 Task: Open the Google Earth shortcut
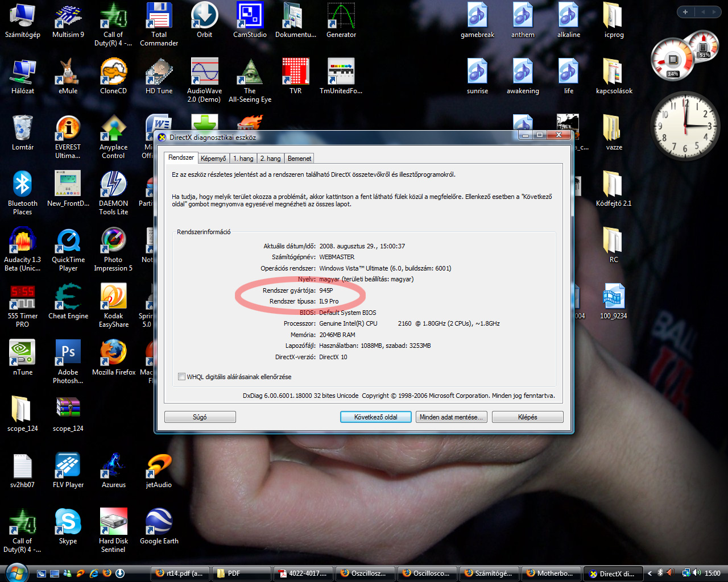coord(159,527)
